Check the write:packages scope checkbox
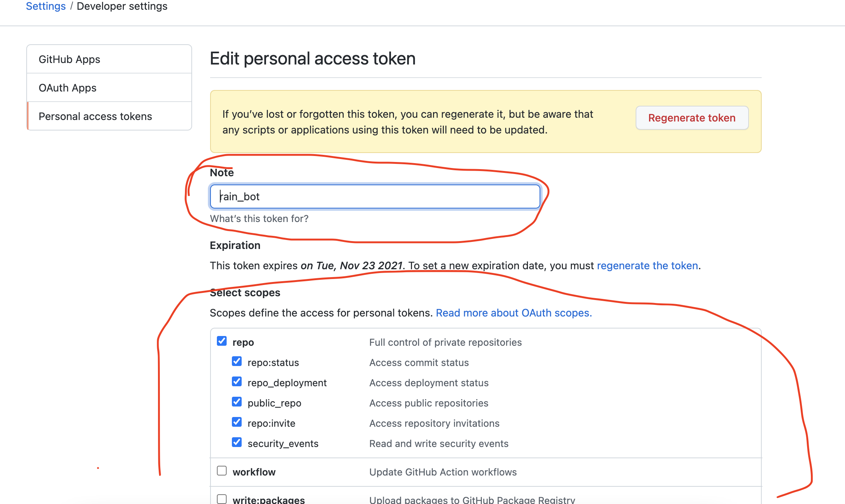Image resolution: width=845 pixels, height=504 pixels. pos(222,499)
